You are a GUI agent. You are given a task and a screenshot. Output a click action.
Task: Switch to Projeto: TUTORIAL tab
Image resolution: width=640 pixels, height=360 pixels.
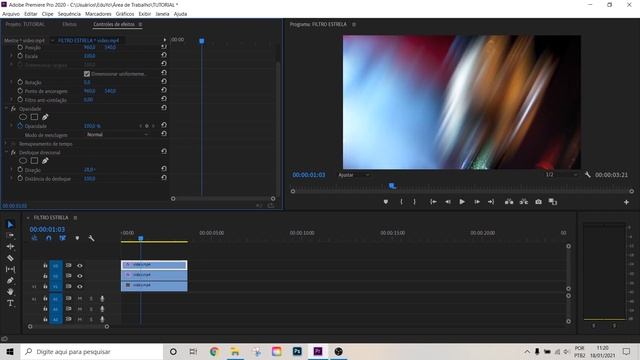25,24
